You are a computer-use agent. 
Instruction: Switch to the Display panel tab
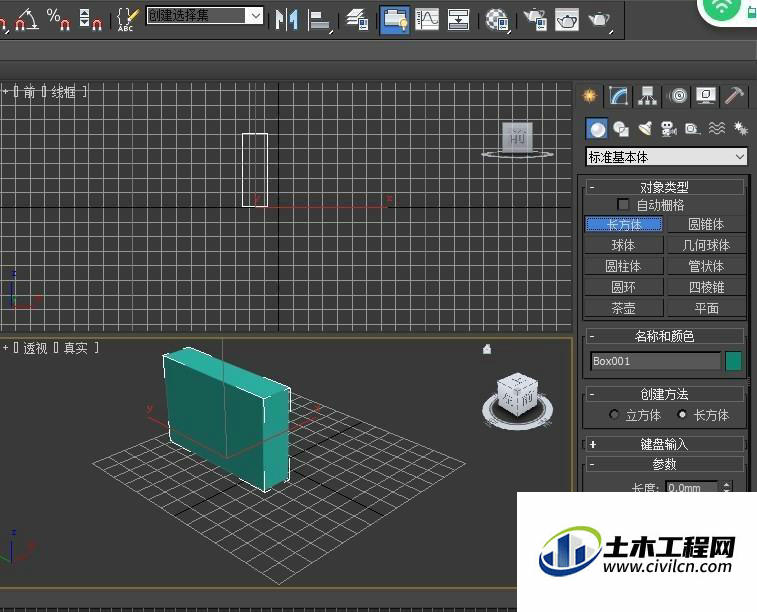(x=706, y=96)
